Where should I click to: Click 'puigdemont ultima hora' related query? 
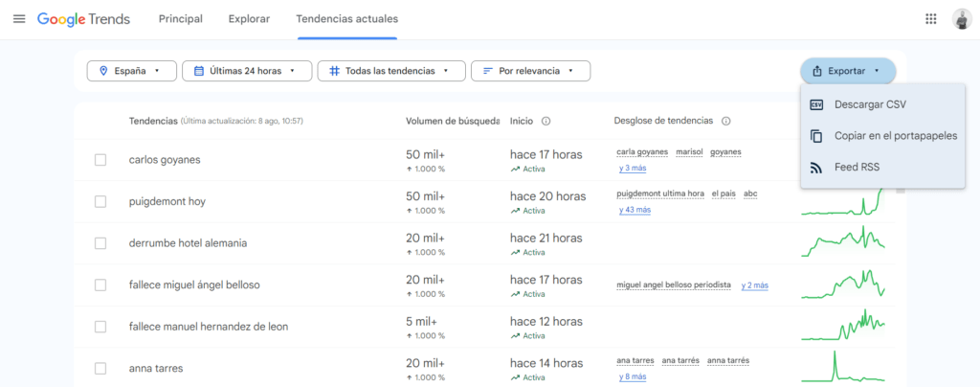click(x=660, y=193)
